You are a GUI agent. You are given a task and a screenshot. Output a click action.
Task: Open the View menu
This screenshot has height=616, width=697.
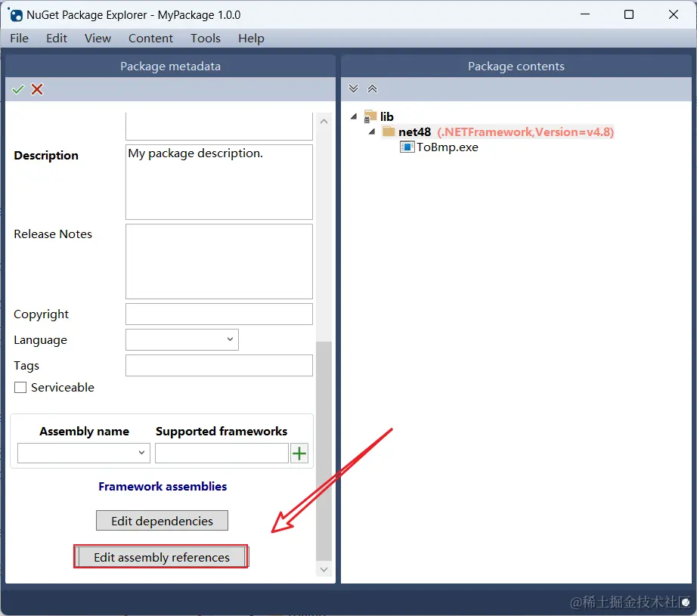[x=98, y=39]
